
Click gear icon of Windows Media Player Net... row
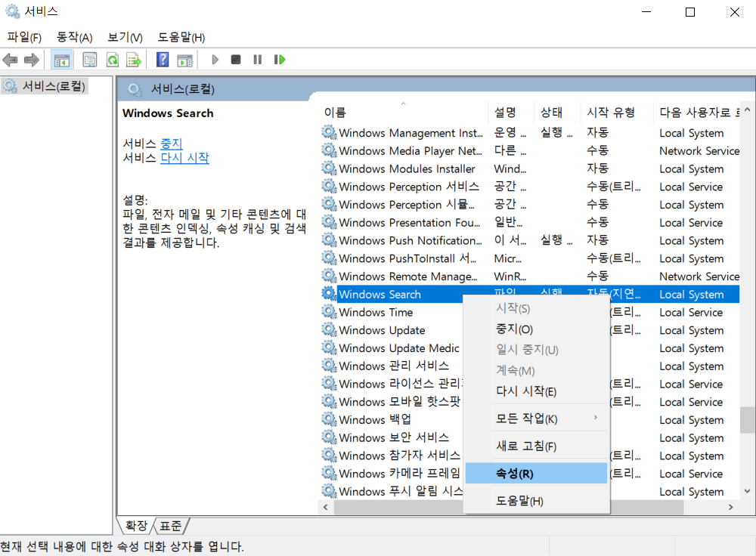[x=330, y=150]
